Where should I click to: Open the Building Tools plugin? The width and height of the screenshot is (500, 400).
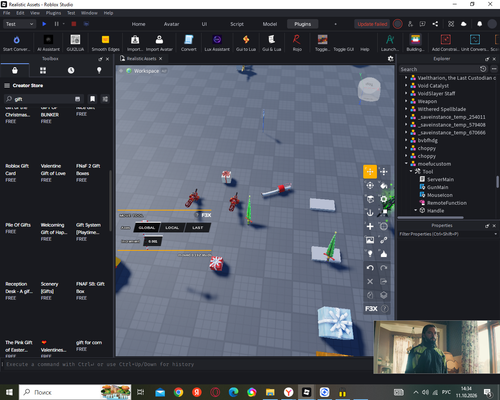(x=415, y=43)
